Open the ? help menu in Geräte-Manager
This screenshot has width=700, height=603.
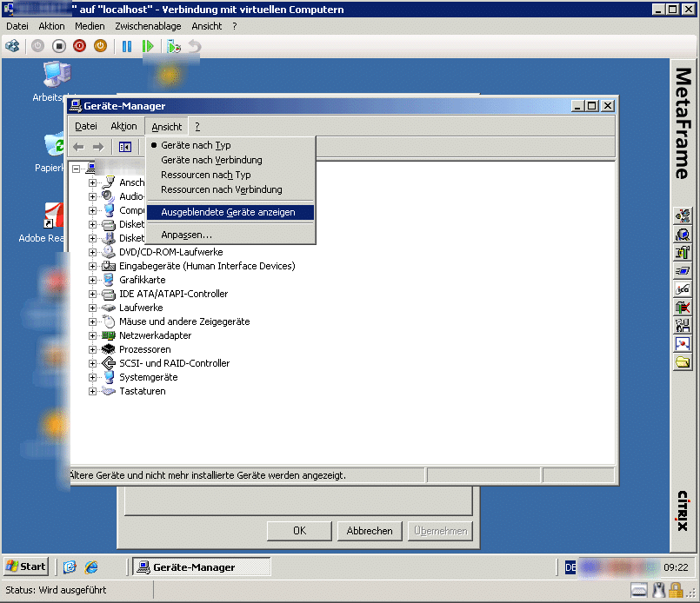coord(197,127)
